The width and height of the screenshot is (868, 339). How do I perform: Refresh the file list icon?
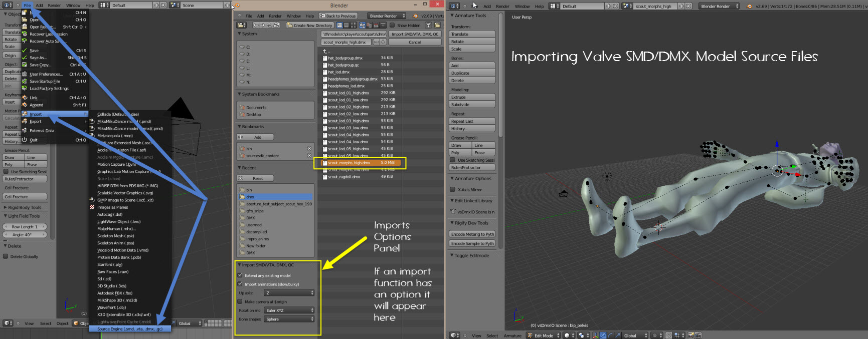coord(277,25)
